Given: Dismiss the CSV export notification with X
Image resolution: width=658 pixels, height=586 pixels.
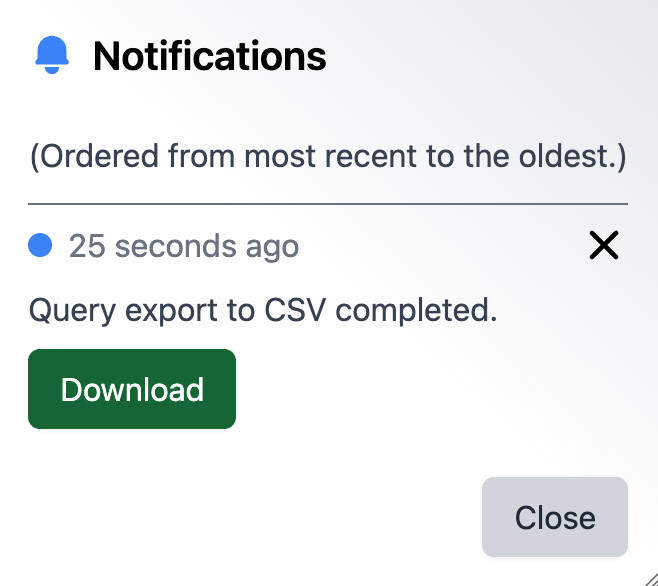Looking at the screenshot, I should [604, 245].
